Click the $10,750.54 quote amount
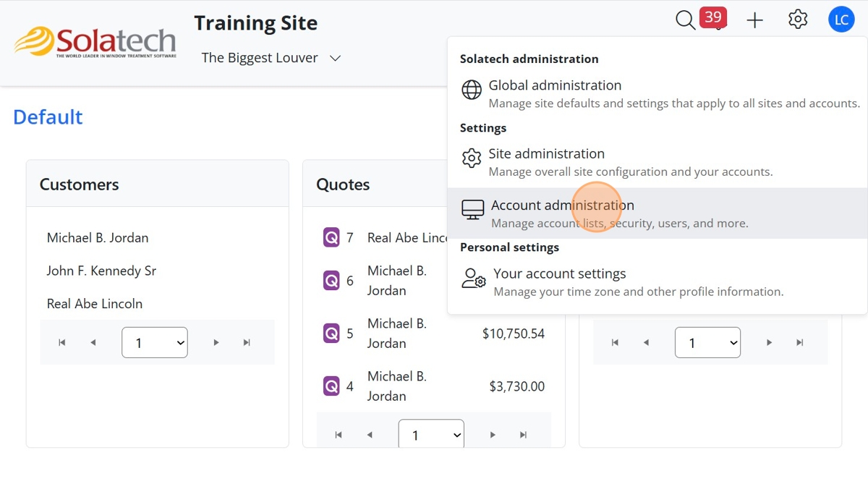This screenshot has height=484, width=868. [514, 334]
